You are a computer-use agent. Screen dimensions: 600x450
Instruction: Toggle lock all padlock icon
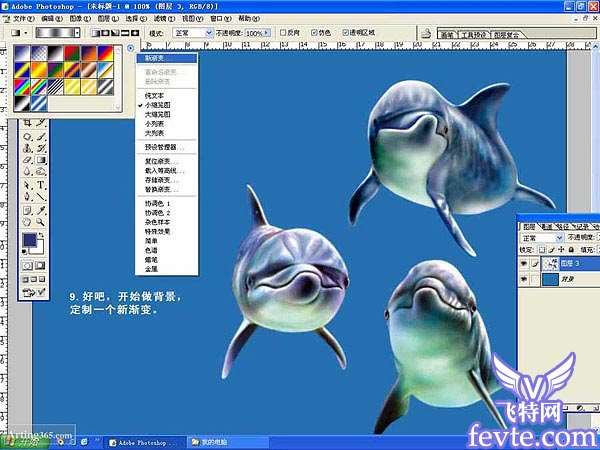point(571,250)
